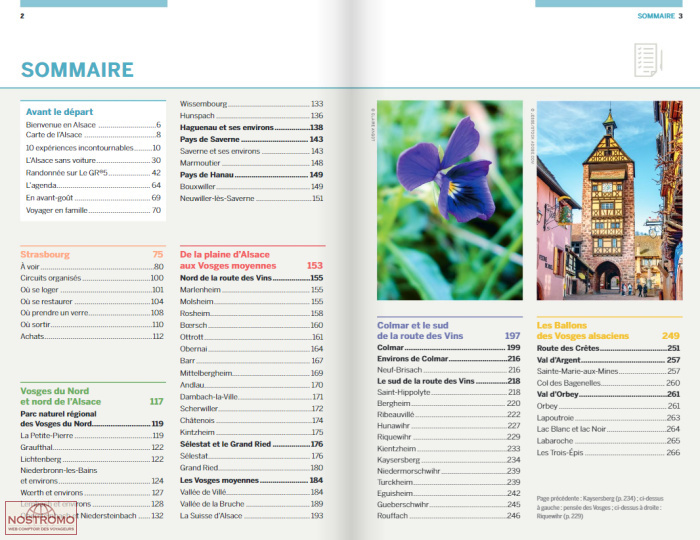Select 'Voyager en famille' entry

tap(93, 210)
